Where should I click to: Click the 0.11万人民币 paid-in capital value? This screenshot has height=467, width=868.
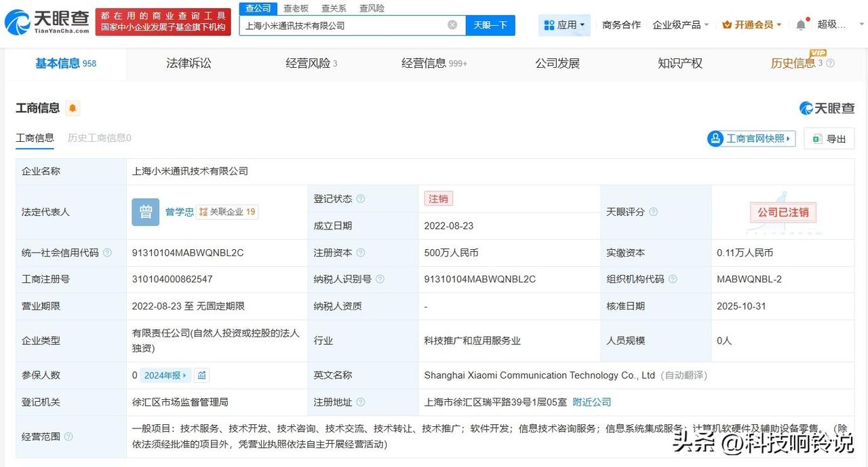click(745, 253)
